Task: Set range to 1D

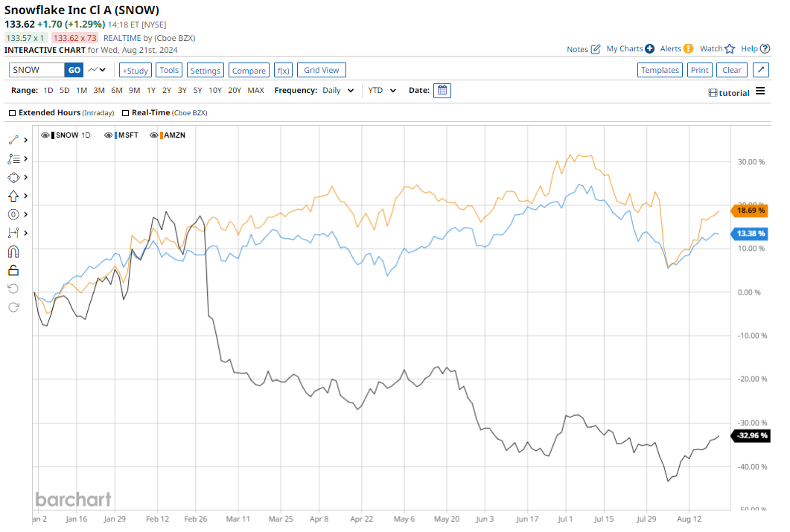Action: point(48,91)
